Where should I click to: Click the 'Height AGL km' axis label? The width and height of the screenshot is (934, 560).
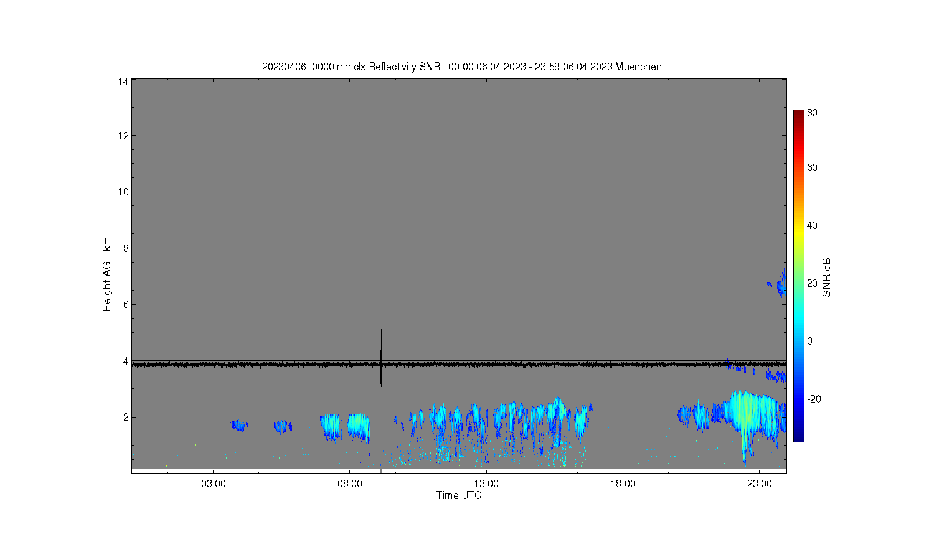click(x=107, y=274)
